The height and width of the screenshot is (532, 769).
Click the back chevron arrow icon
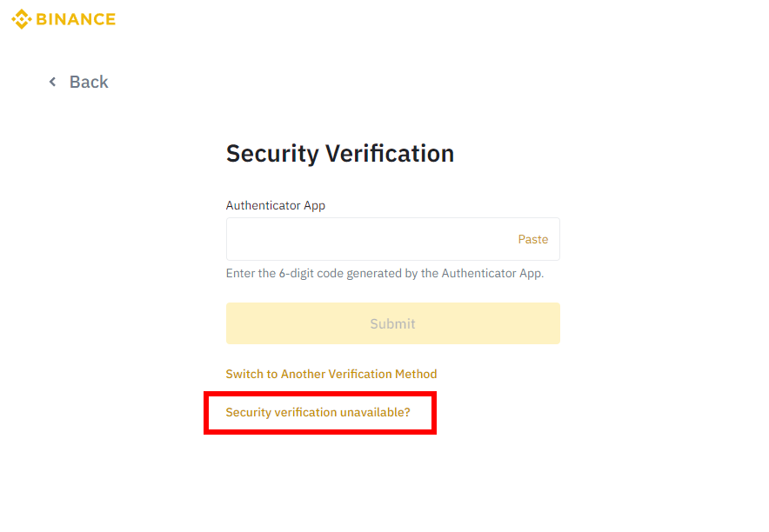(52, 82)
